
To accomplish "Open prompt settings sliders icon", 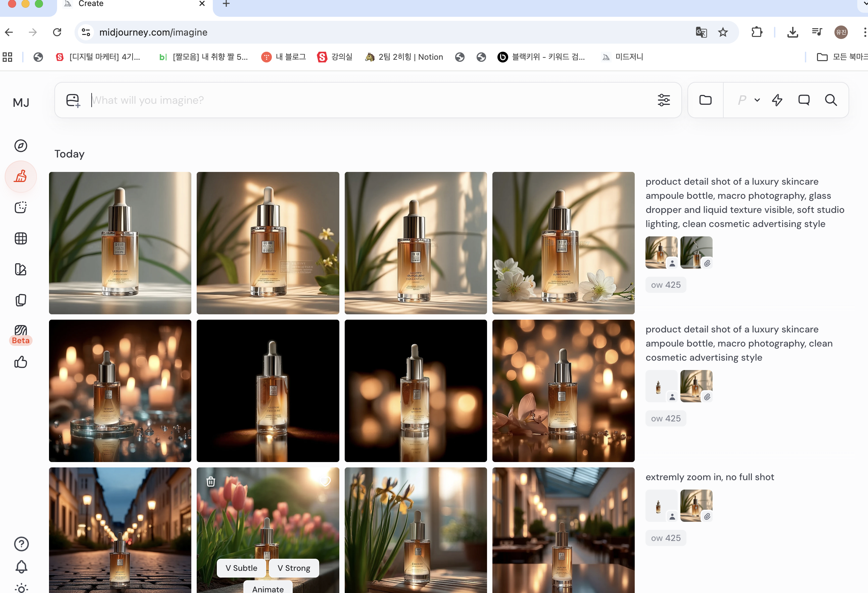I will 663,100.
